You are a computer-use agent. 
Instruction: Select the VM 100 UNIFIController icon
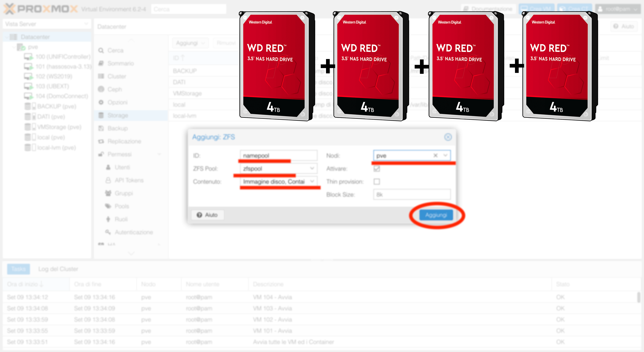[28, 57]
